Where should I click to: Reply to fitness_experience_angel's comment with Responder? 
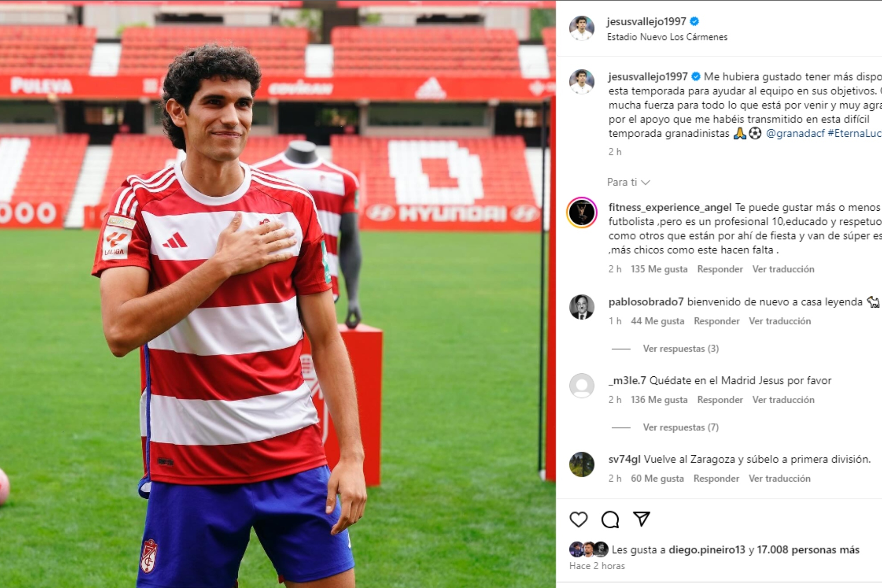coord(720,269)
